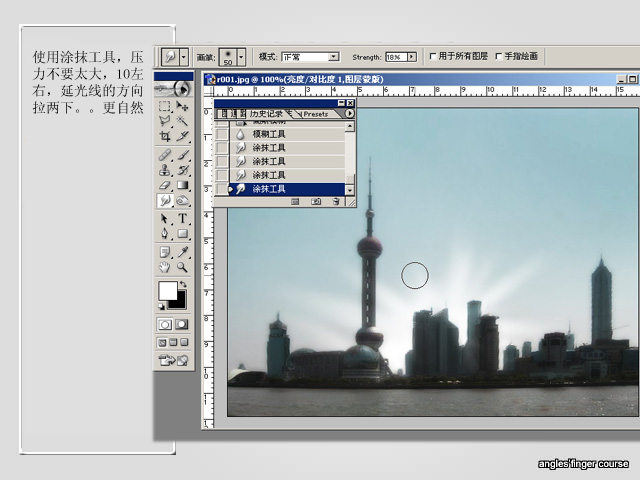Viewport: 640px width, 480px height.
Task: Select the Crop tool
Action: [164, 136]
